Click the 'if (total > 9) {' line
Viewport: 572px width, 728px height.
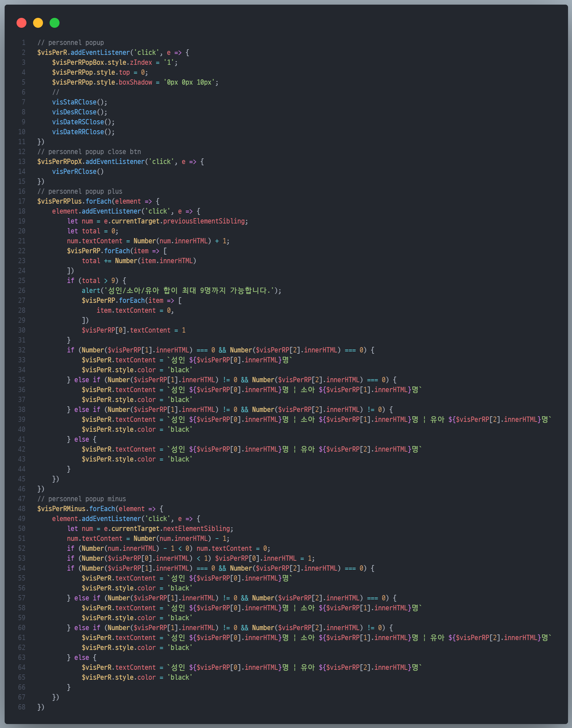tap(97, 281)
